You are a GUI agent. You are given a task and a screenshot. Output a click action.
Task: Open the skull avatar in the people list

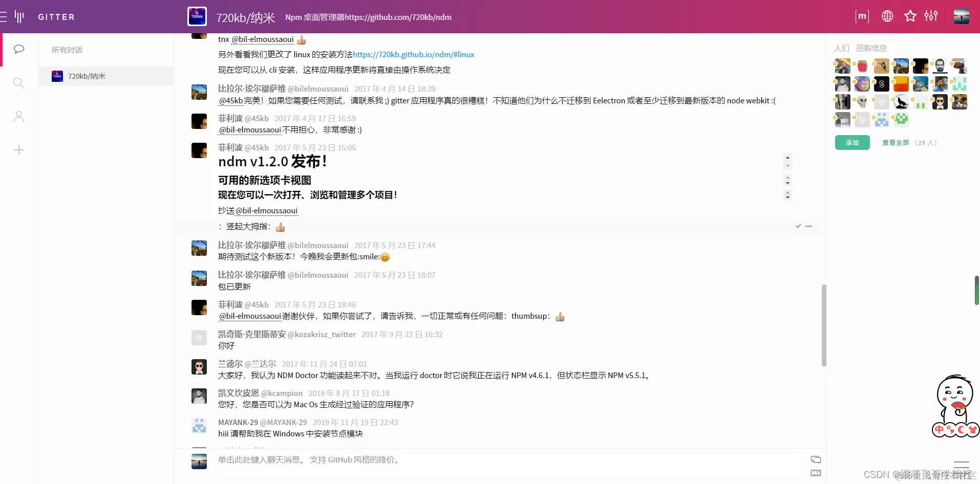(862, 102)
